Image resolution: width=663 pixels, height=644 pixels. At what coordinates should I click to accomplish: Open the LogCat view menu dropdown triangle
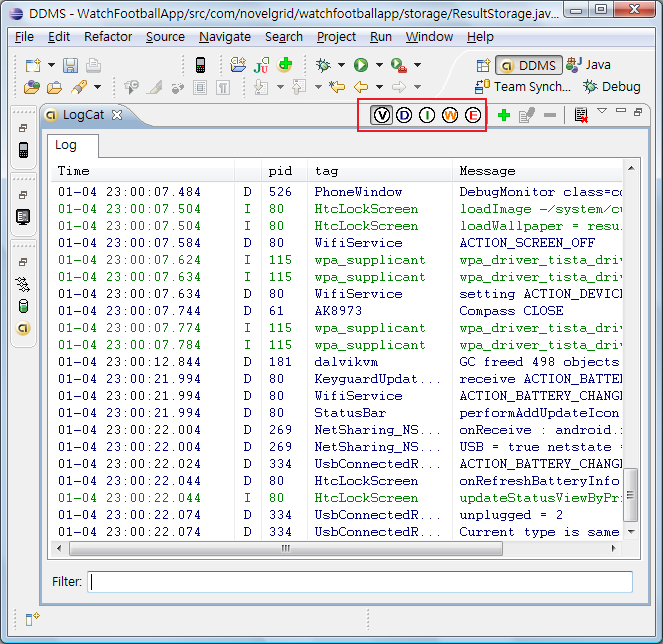[602, 111]
